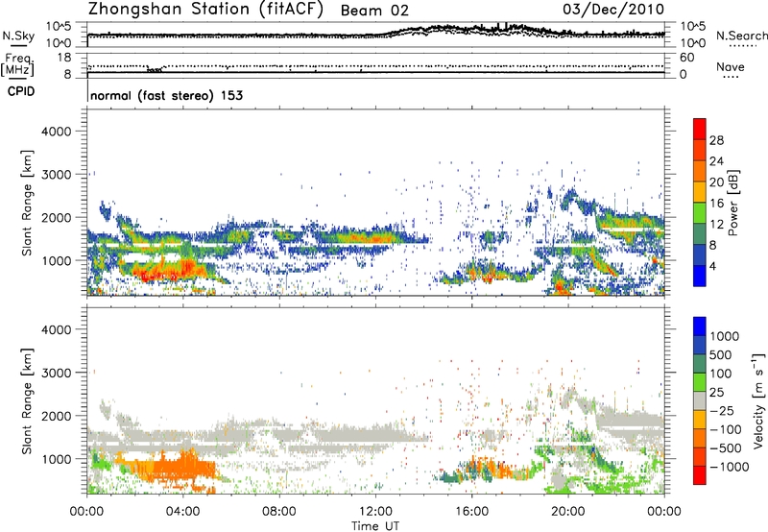The height and width of the screenshot is (532, 768).
Task: Click the 'N.Search' legend label
Action: 741,36
